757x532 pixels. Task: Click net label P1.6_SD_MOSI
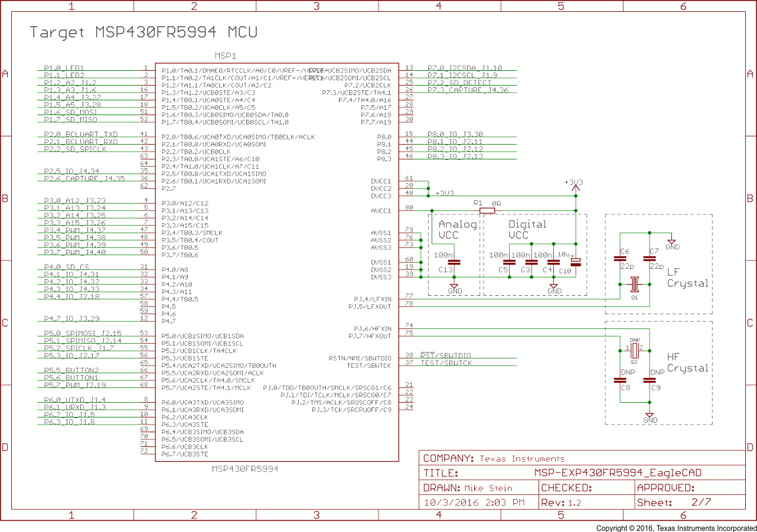(x=70, y=112)
